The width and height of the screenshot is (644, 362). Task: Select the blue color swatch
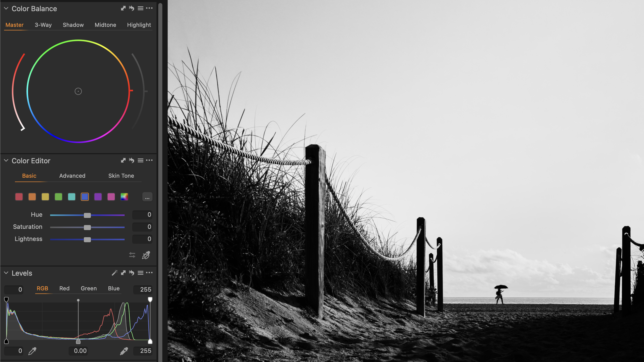85,197
